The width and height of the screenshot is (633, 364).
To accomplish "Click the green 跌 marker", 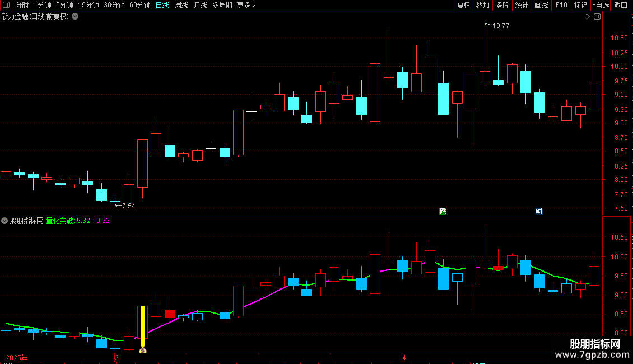I will point(443,212).
